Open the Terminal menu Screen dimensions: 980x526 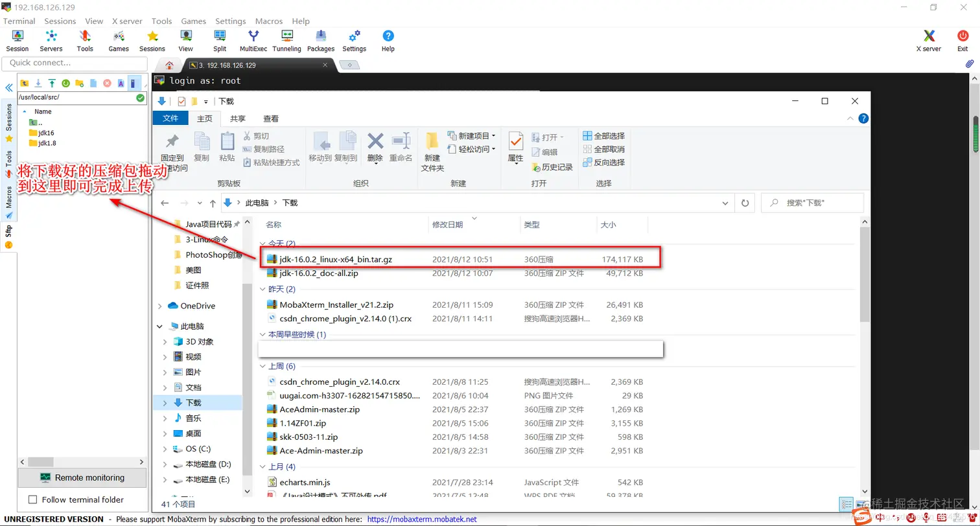tap(19, 21)
